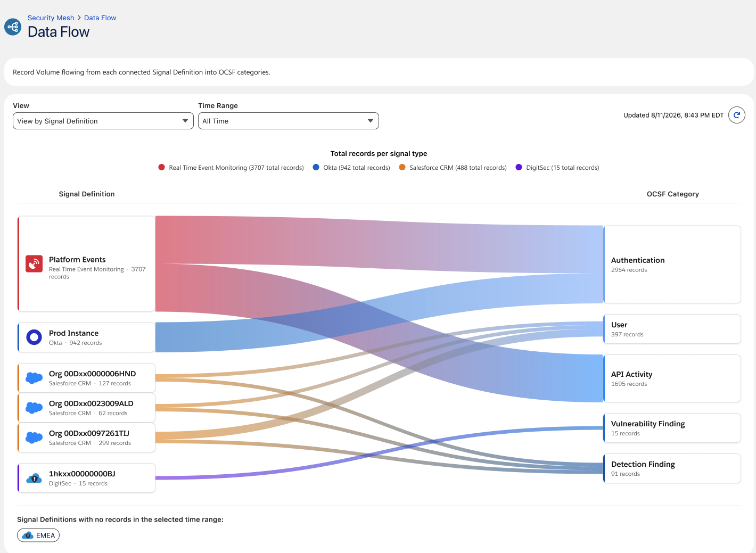756x553 pixels.
Task: Click the Updated 8/11/2026 timestamp
Action: click(x=673, y=115)
